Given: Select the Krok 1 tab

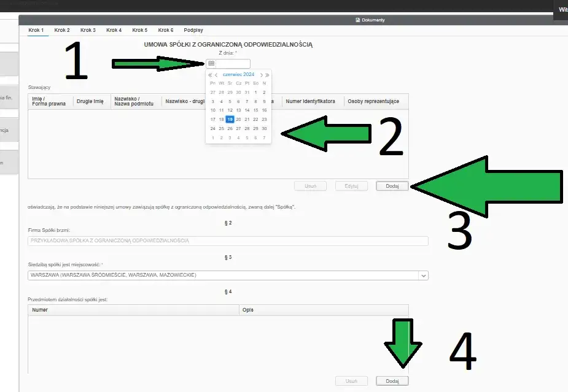Looking at the screenshot, I should [36, 30].
